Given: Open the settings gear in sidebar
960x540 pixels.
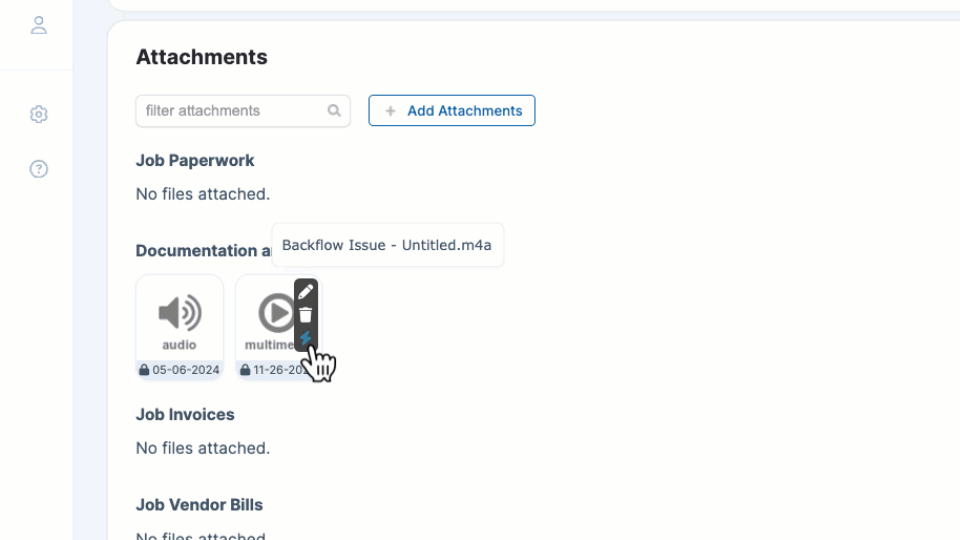Looking at the screenshot, I should [39, 115].
